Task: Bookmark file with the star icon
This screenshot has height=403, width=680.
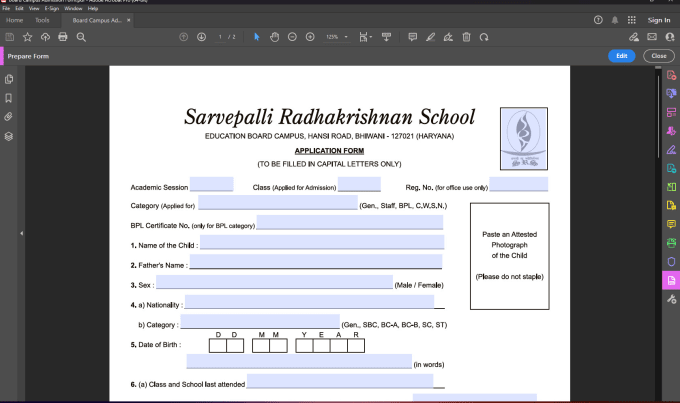Action: tap(27, 37)
